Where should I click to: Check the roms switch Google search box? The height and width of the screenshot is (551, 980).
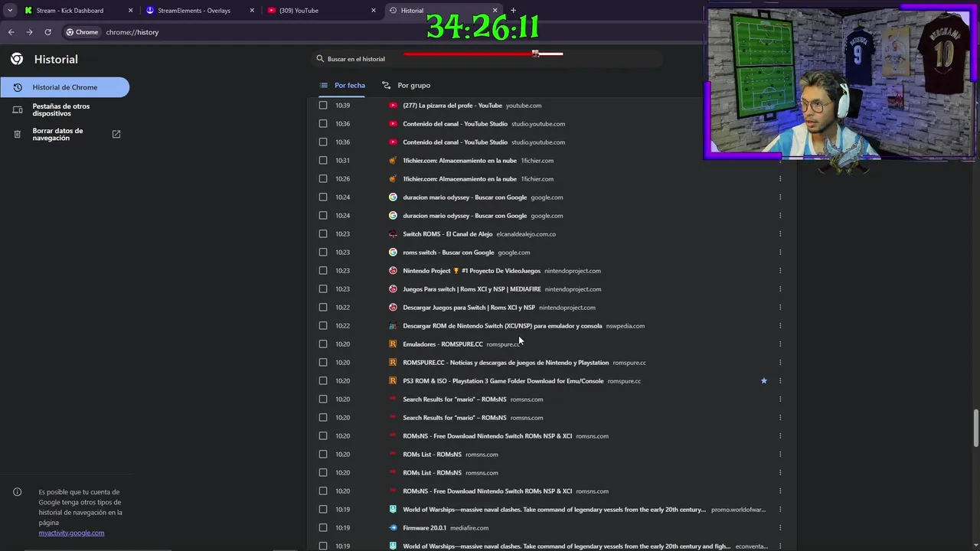click(322, 253)
